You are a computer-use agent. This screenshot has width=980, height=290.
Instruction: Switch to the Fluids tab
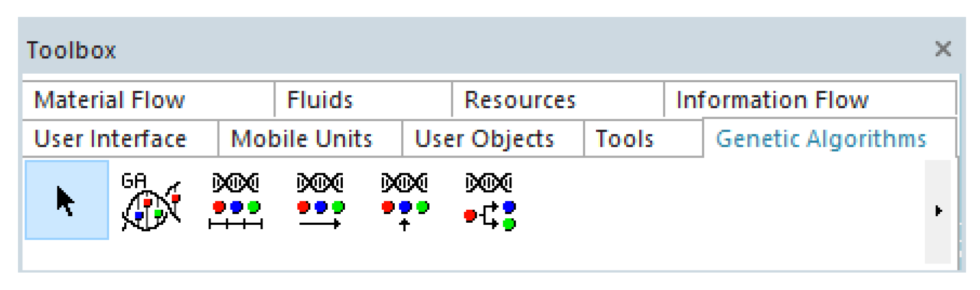320,100
